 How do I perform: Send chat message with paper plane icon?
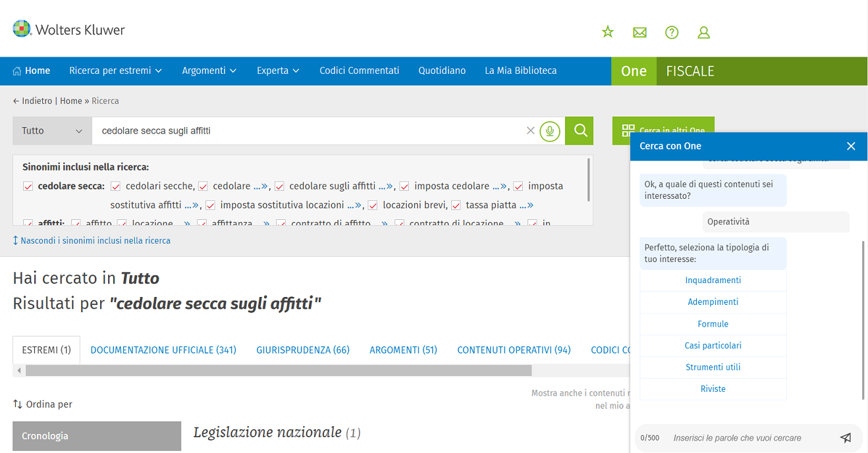[x=846, y=438]
